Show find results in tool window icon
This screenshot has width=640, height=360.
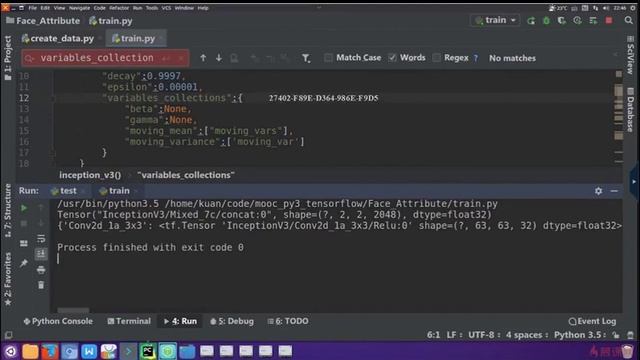234,58
